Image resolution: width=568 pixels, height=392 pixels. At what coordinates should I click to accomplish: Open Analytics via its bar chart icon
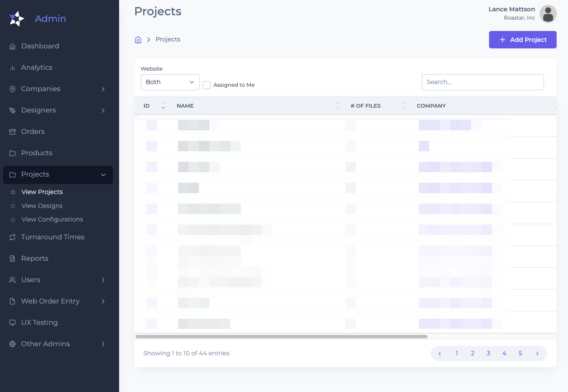(13, 68)
